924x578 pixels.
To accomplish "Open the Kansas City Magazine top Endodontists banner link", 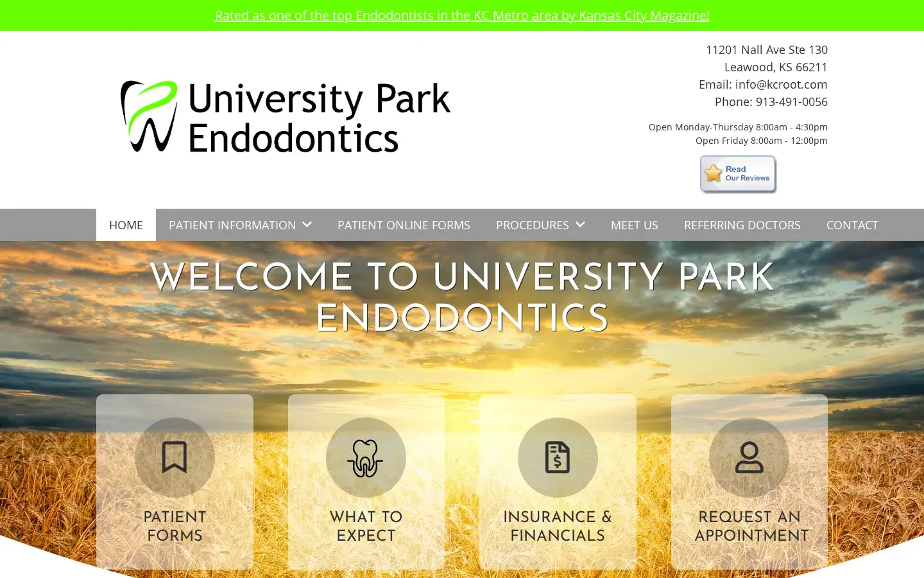I will (462, 15).
